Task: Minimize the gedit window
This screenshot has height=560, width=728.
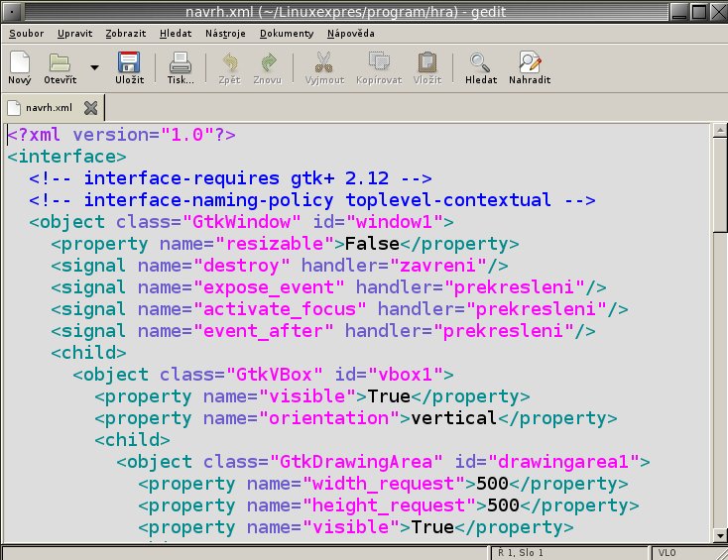Action: [x=678, y=12]
